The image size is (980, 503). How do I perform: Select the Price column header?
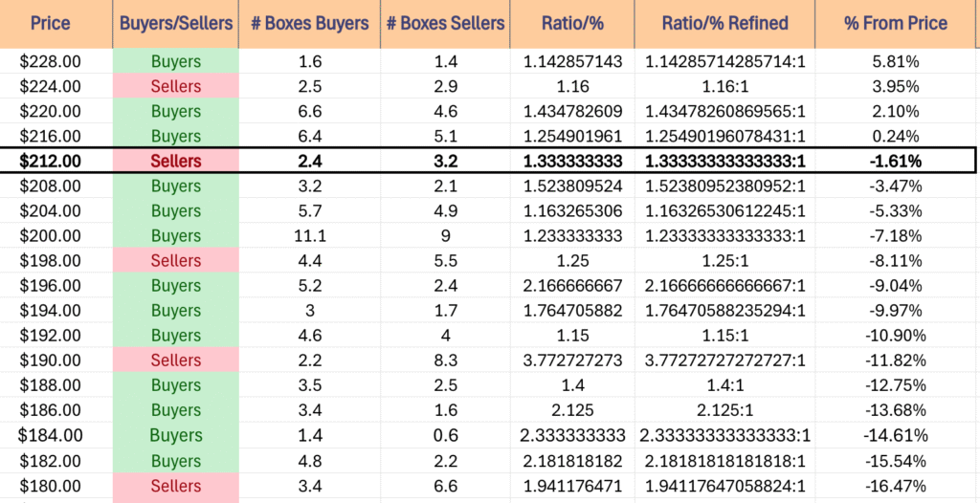51,24
